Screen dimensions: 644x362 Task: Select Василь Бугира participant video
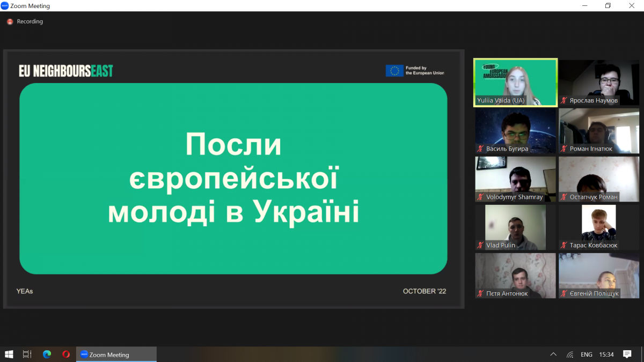(516, 131)
